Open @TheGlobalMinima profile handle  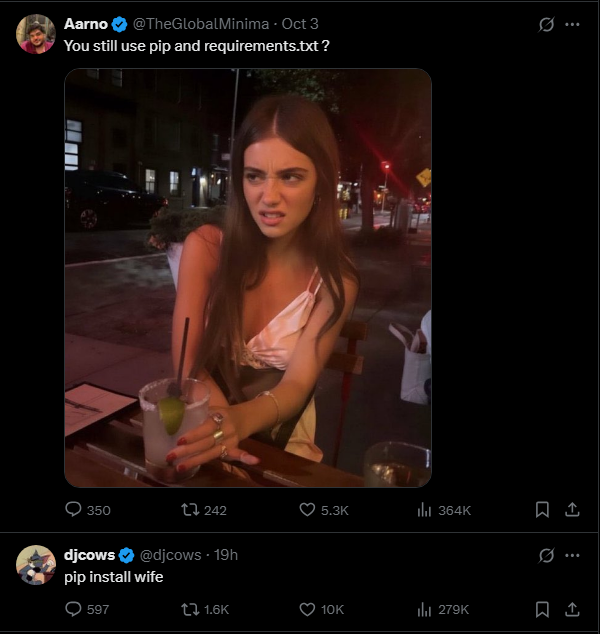[x=201, y=24]
